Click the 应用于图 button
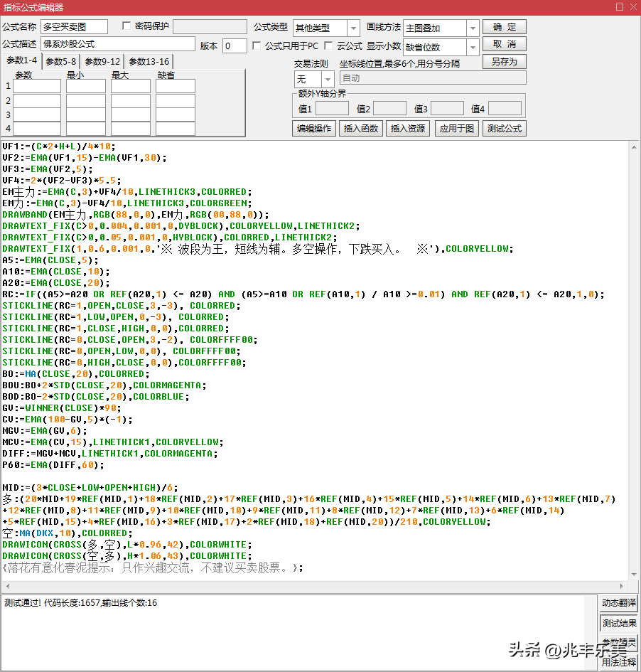This screenshot has height=672, width=641. pyautogui.click(x=456, y=128)
